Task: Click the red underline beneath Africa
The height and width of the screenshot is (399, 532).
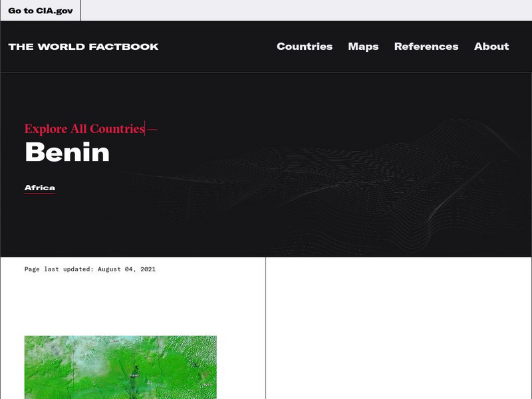Action: coord(39,194)
